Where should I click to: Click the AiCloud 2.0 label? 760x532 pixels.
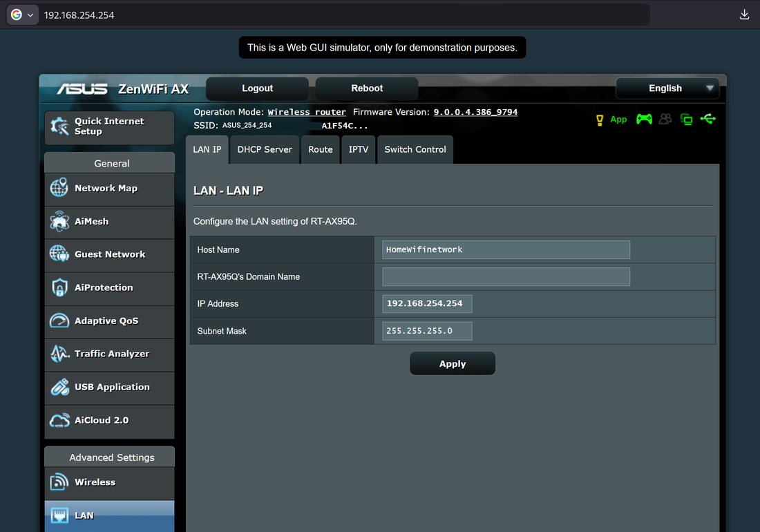102,421
